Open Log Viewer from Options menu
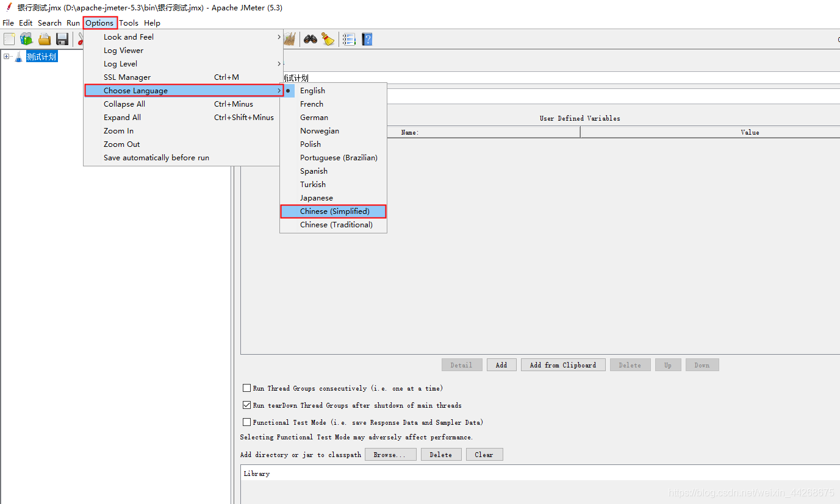 click(183, 51)
